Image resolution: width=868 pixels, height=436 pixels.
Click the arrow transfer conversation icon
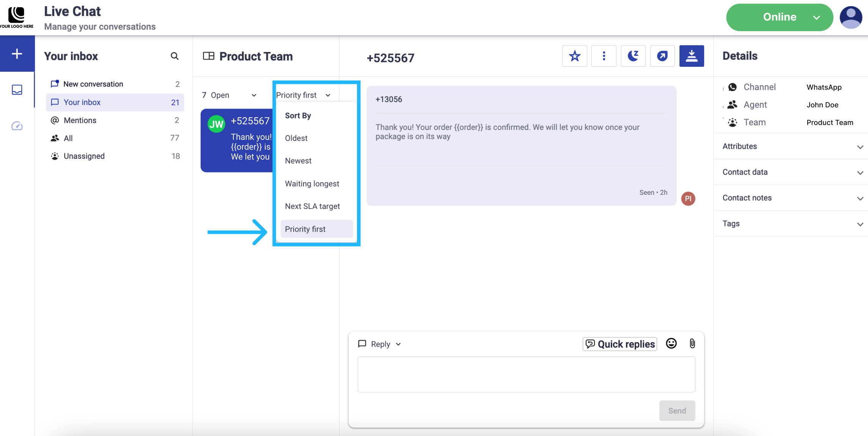662,56
